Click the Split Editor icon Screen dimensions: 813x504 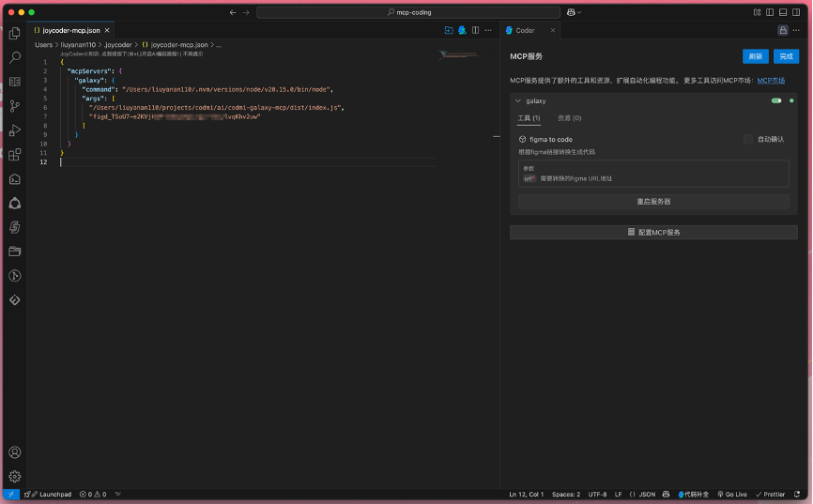tap(475, 30)
